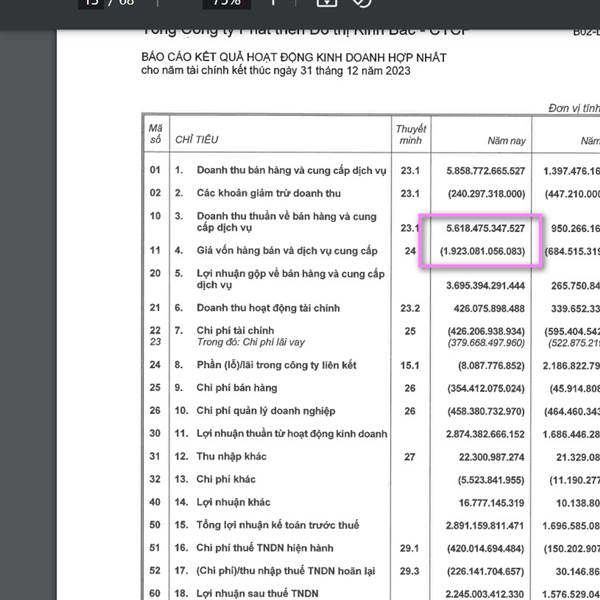
Task: Click the value 3.695.394.291.444
Action: (x=485, y=286)
